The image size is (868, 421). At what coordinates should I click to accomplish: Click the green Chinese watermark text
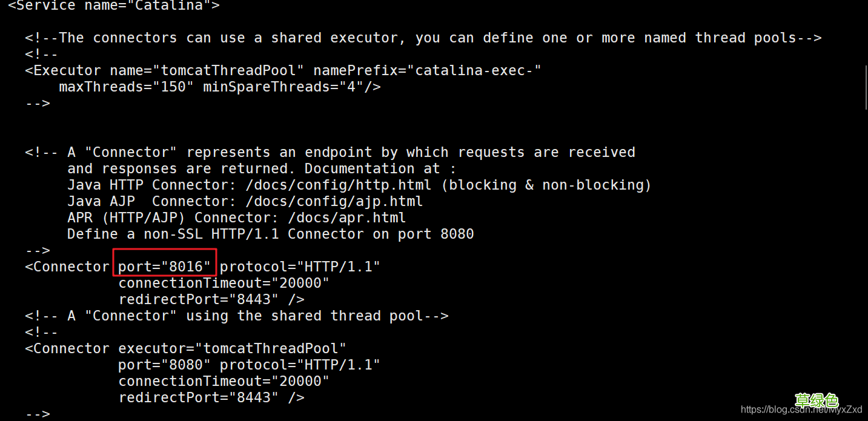(x=817, y=400)
